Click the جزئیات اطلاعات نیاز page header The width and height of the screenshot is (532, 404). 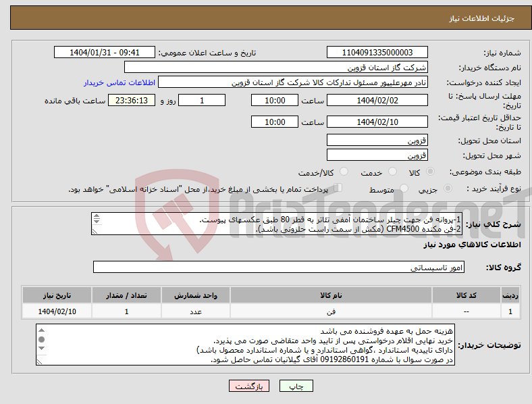click(481, 18)
